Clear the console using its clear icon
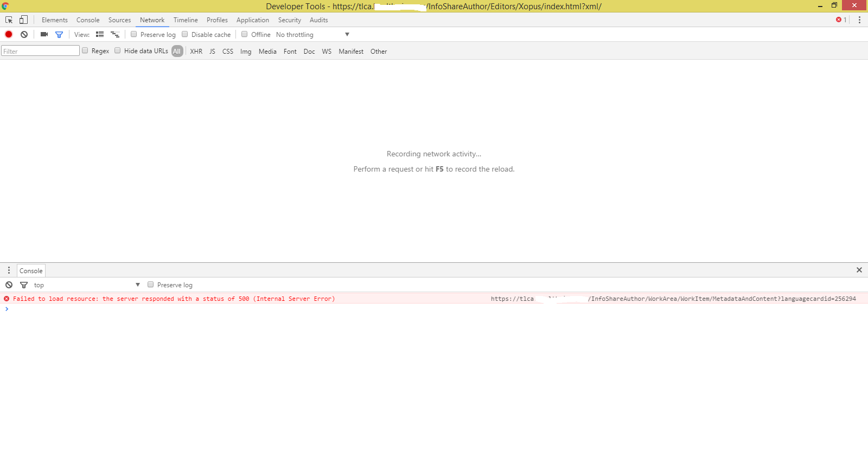The image size is (868, 467). click(x=9, y=285)
